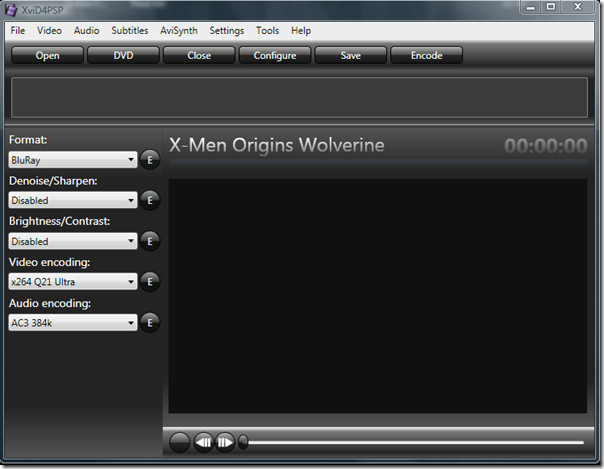Screen dimensions: 604x469
Task: Click the round stop/play button in player
Action: (x=180, y=442)
